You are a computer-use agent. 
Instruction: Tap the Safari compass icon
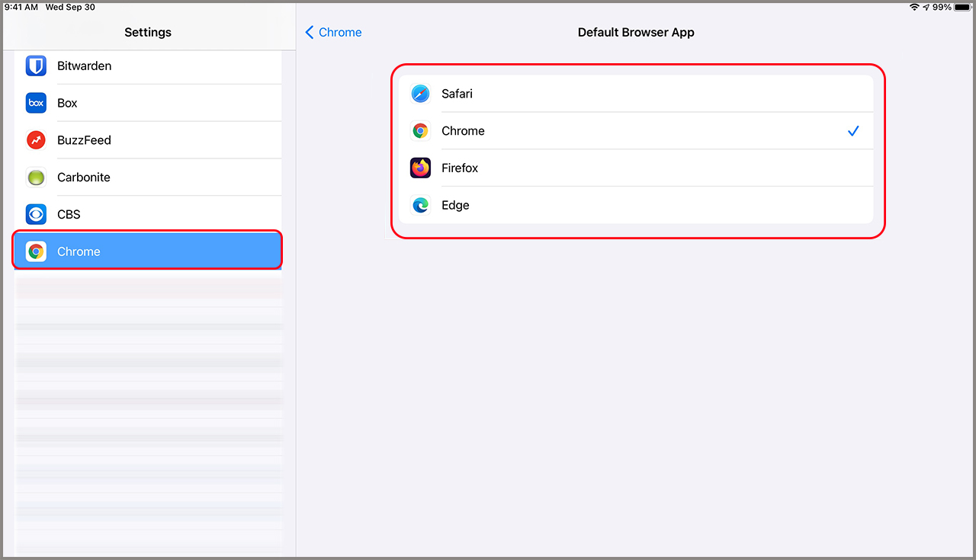click(420, 94)
